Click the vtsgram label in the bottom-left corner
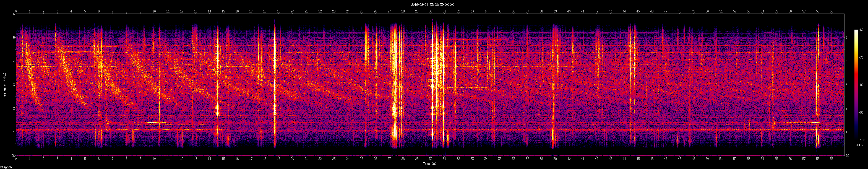 pyautogui.click(x=6, y=167)
